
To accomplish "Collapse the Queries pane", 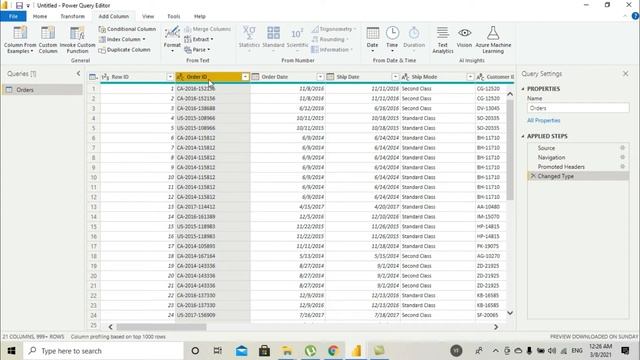I will tap(78, 73).
